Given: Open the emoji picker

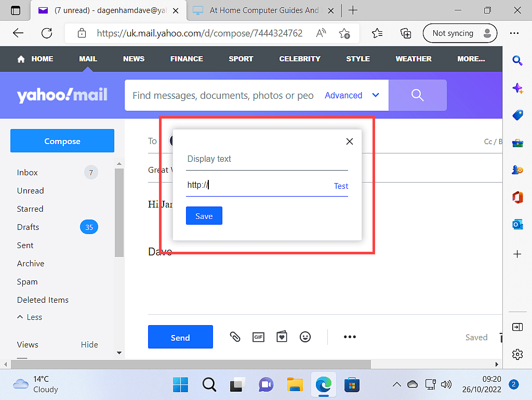Looking at the screenshot, I should click(x=305, y=337).
